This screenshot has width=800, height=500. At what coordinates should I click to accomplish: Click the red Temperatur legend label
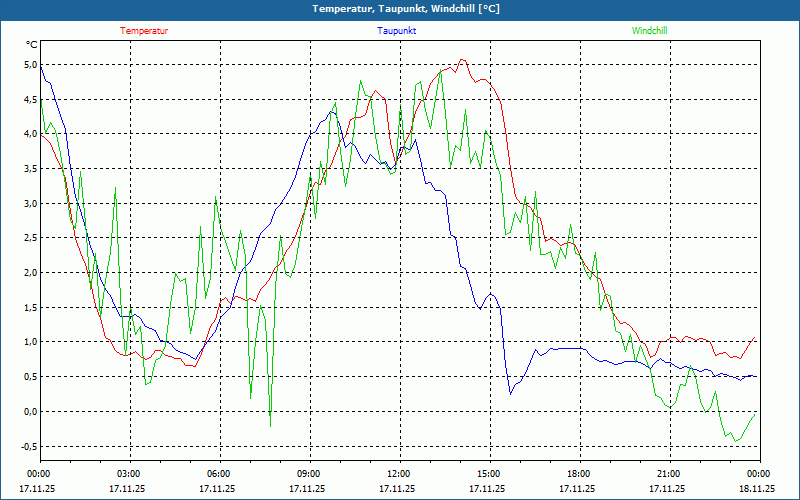click(144, 31)
